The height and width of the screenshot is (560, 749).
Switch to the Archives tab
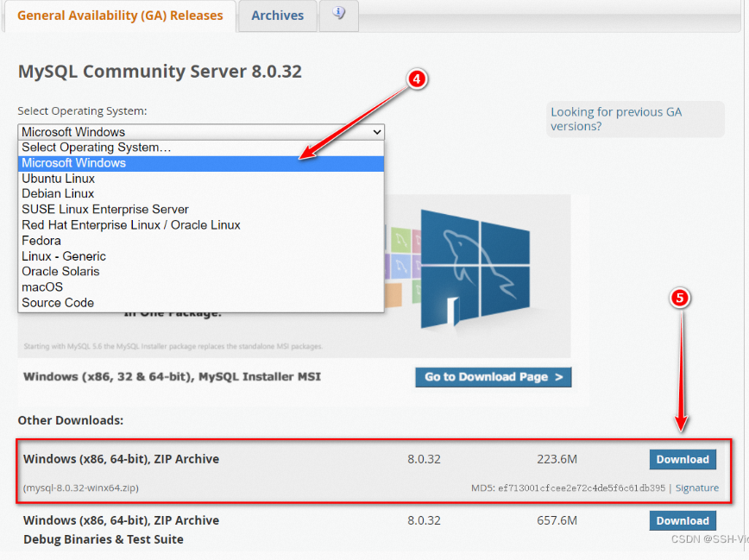pyautogui.click(x=277, y=16)
